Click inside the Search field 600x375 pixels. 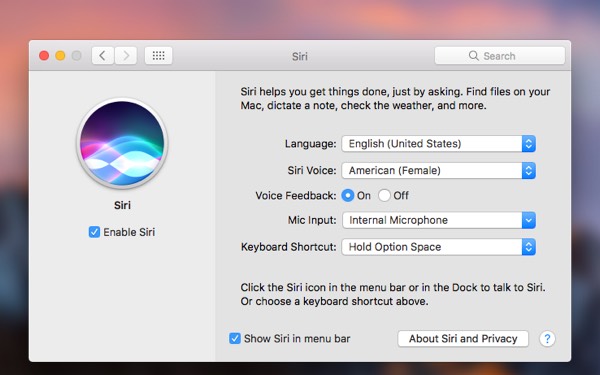click(x=500, y=56)
